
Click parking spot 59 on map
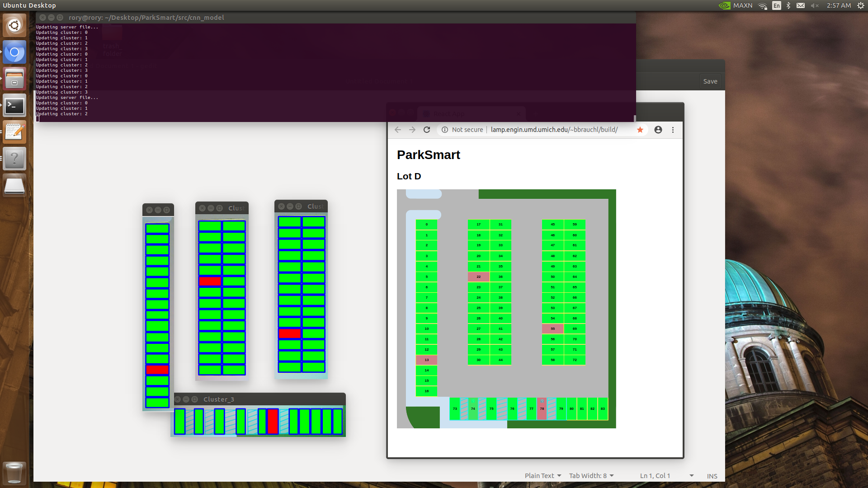(575, 224)
